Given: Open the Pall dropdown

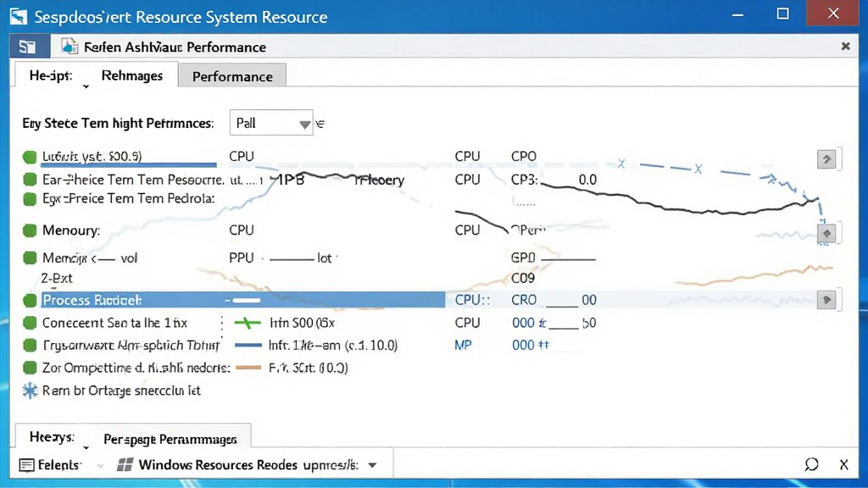Looking at the screenshot, I should tap(271, 123).
